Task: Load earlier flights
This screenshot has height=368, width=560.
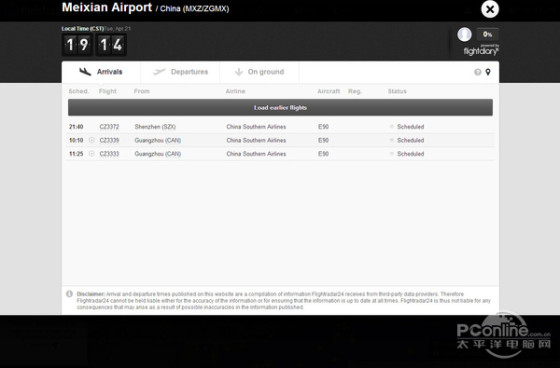Action: pyautogui.click(x=280, y=108)
